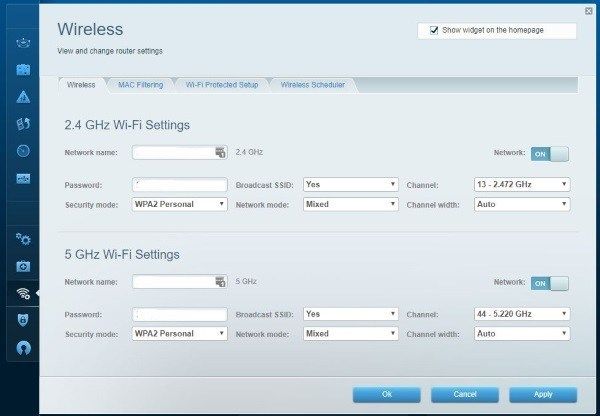The height and width of the screenshot is (416, 600).
Task: Click the keyhole icon at sidebar bottom
Action: point(23,347)
